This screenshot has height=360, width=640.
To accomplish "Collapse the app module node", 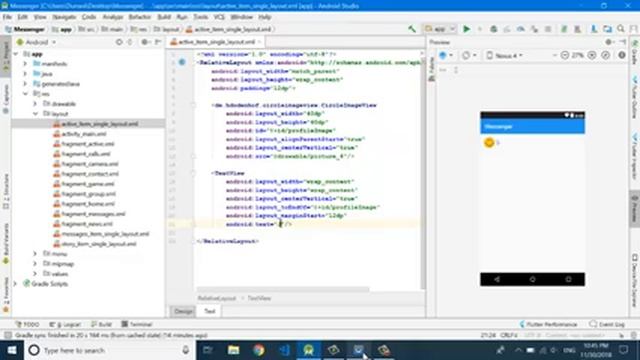I will 16,54.
